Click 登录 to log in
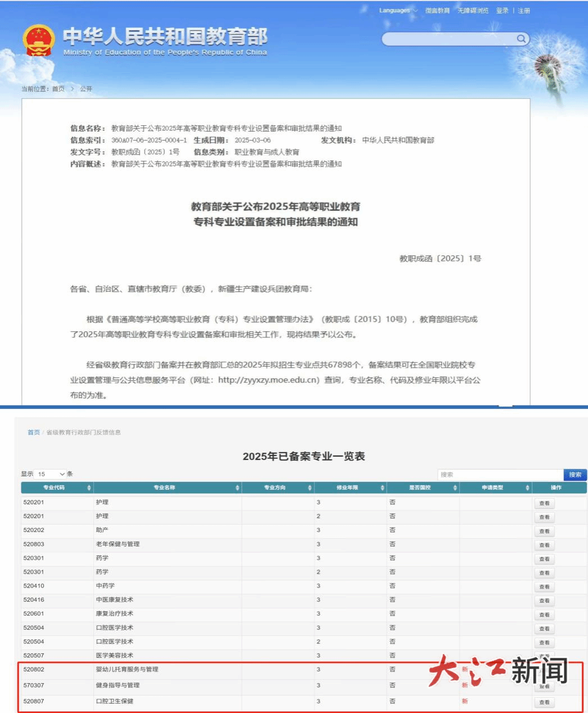Image resolution: width=588 pixels, height=713 pixels. click(502, 11)
